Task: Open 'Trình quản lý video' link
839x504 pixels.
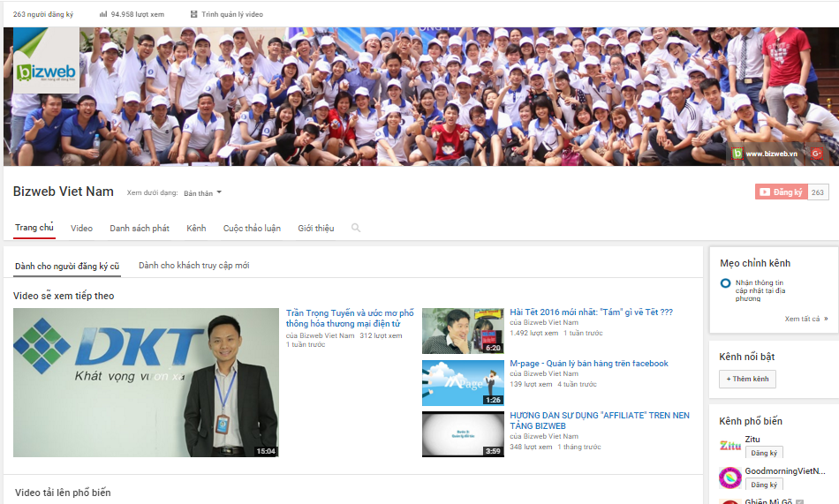Action: tap(232, 14)
